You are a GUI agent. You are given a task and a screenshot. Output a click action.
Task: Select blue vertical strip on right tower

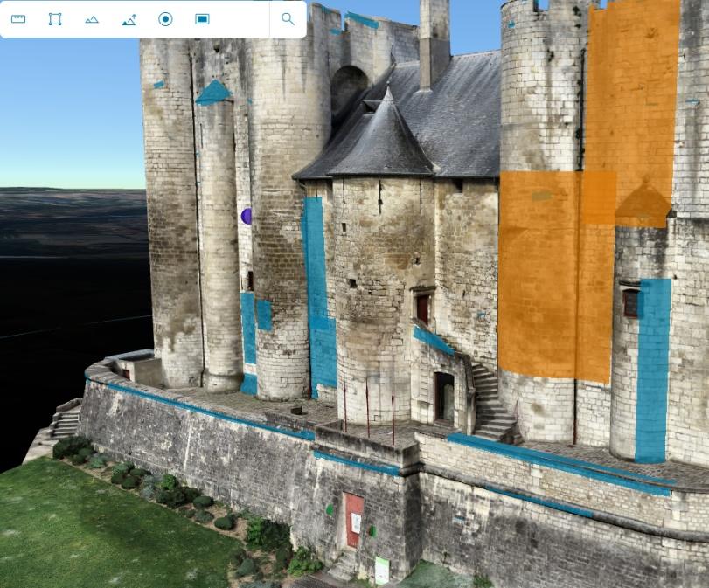(652, 367)
